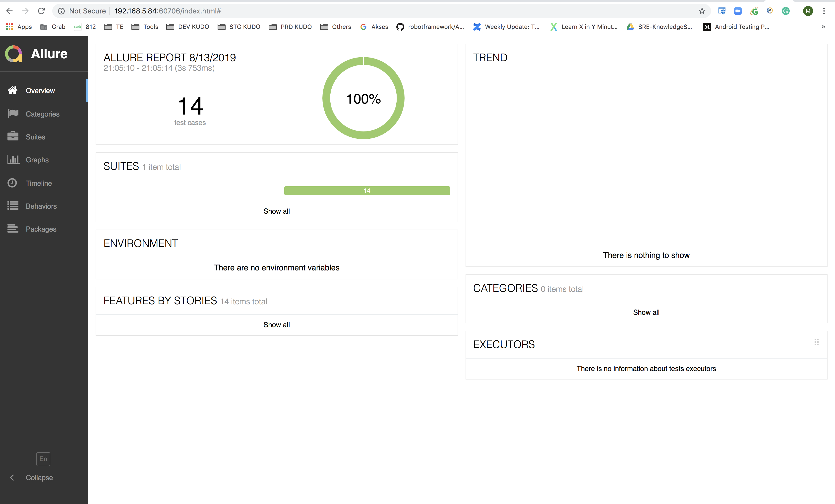Show all in Features by Stories

[277, 325]
